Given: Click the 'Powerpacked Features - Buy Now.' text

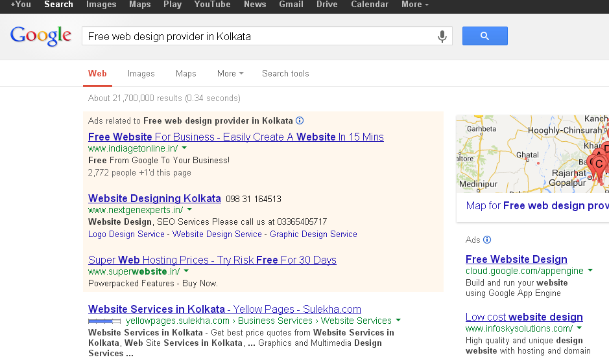Looking at the screenshot, I should 152,283.
